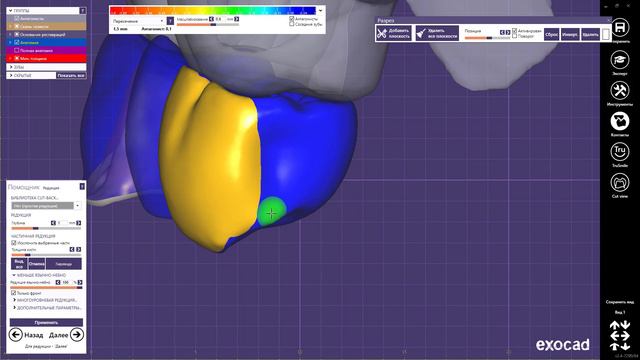Toggle the red Min. thickness group checkbox
The image size is (640, 360).
point(17,58)
